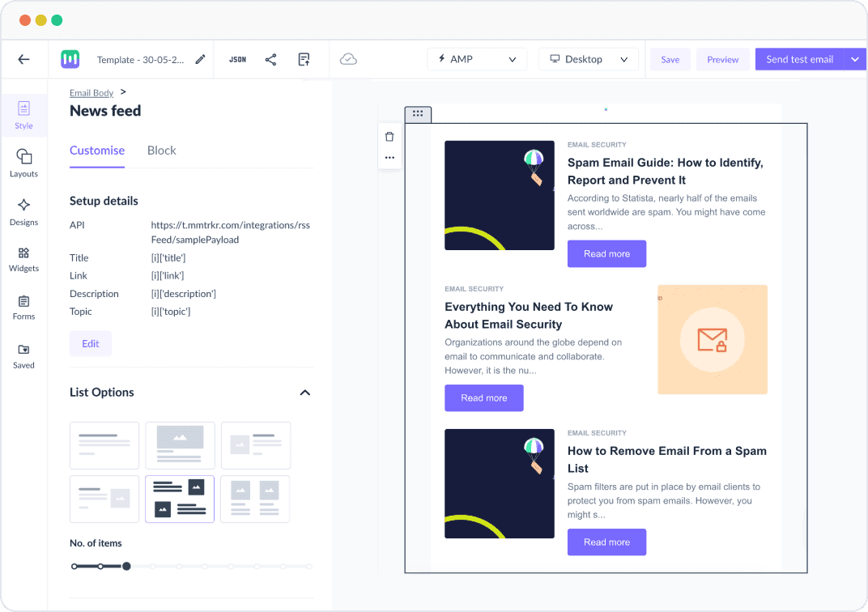The image size is (868, 612).
Task: Open the Desktop view dropdown
Action: (x=589, y=59)
